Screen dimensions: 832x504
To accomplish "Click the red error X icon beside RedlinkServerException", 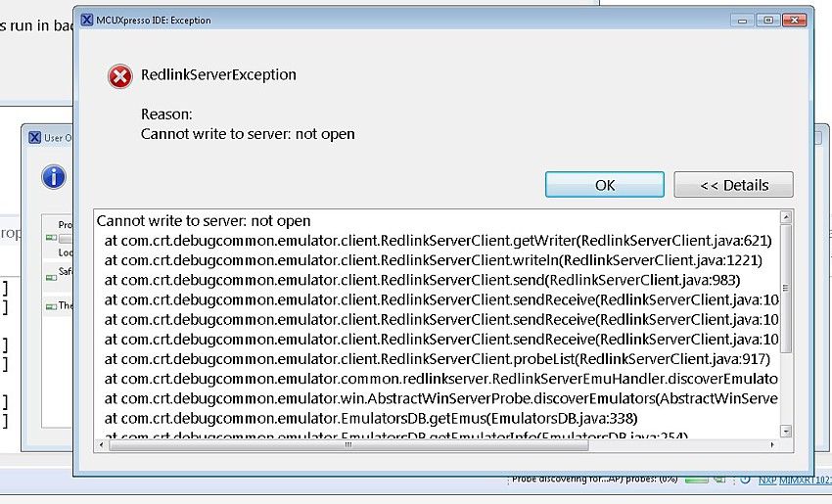I will (x=120, y=77).
